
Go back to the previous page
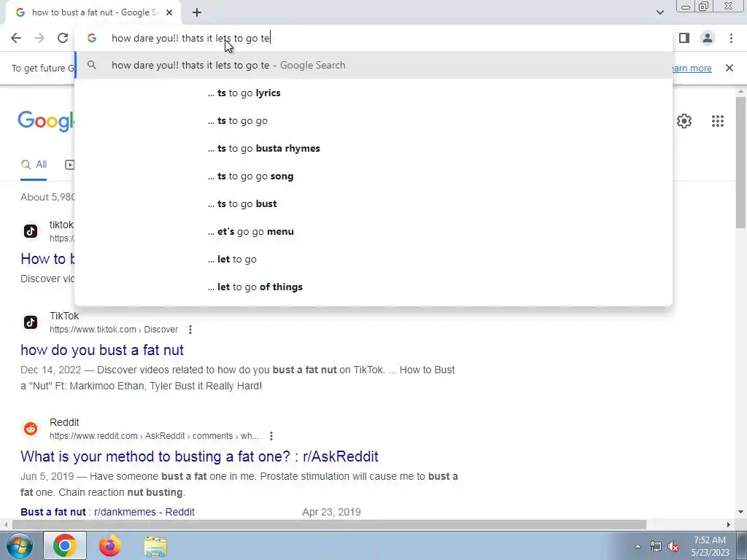pos(16,38)
